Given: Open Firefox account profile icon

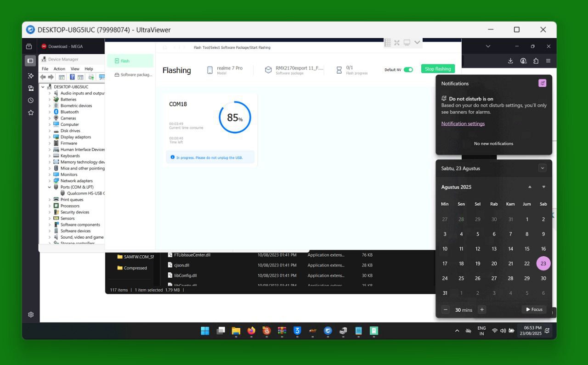Looking at the screenshot, I should click(x=523, y=61).
